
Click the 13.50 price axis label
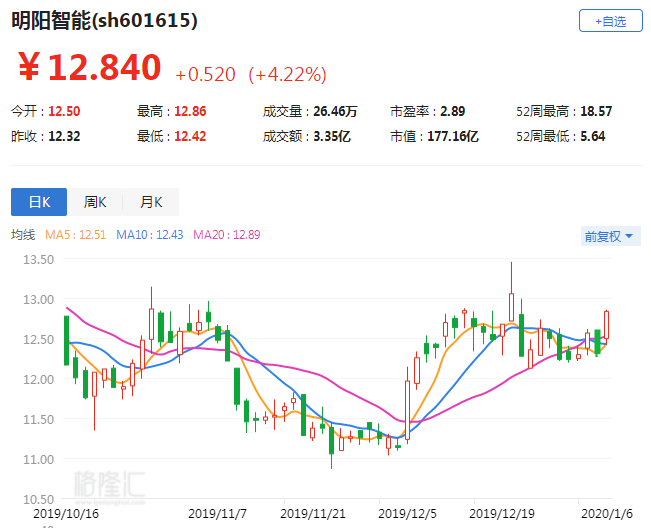39,260
